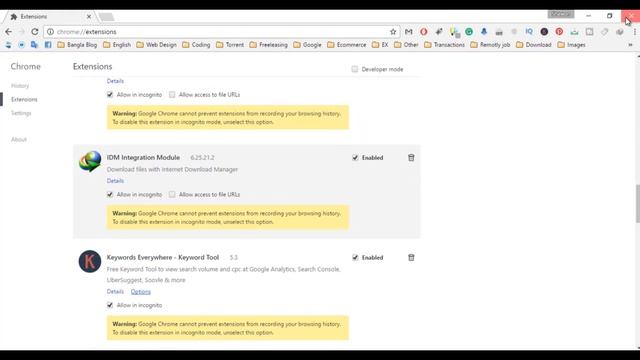This screenshot has width=640, height=360.
Task: Click the IDM Integration Module globe logo
Action: pos(90,162)
